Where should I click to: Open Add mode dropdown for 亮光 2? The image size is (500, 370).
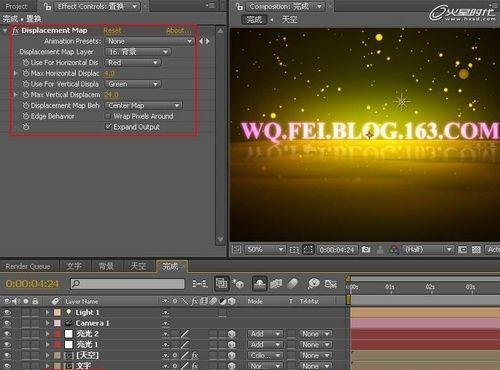pos(265,334)
